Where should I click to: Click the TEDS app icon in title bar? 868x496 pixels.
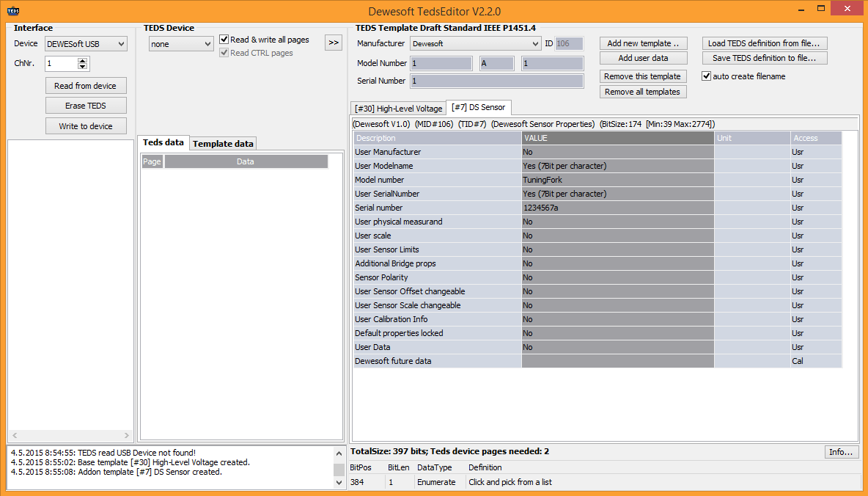tap(12, 11)
